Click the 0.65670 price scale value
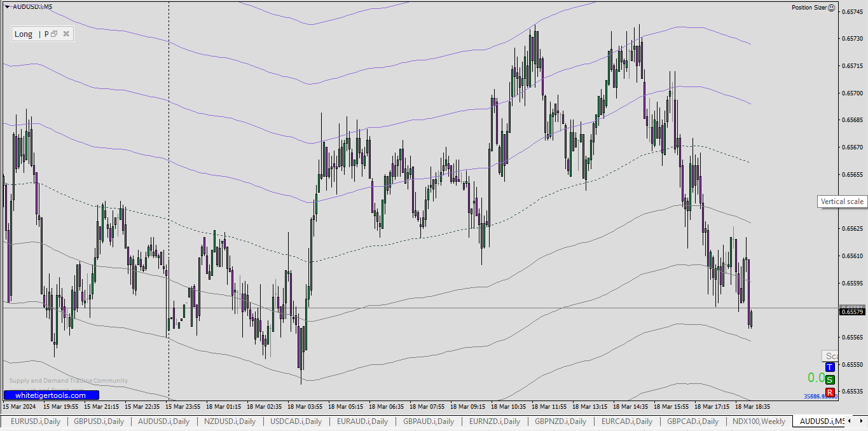This screenshot has height=431, width=868. [852, 147]
